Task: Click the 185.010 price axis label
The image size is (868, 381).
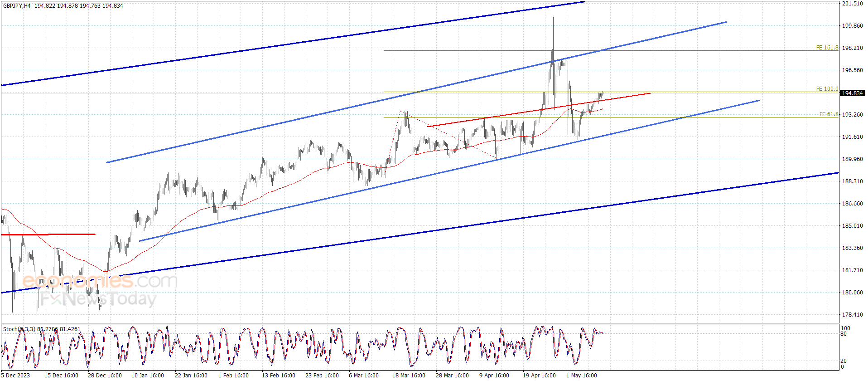Action: [x=852, y=226]
